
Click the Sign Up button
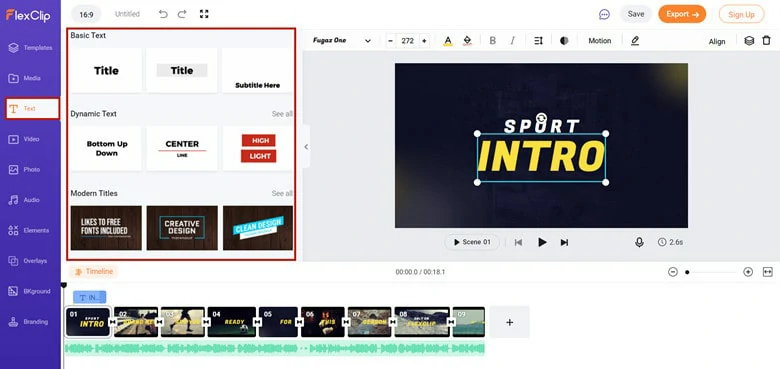point(741,14)
